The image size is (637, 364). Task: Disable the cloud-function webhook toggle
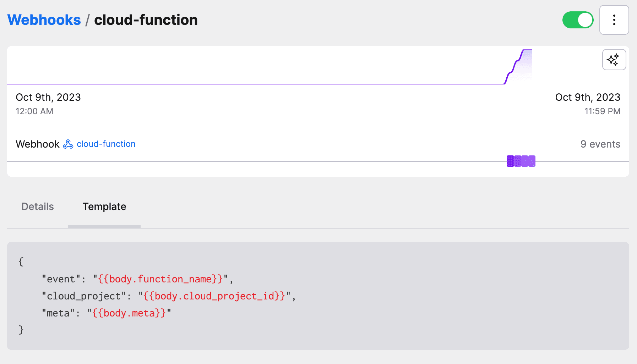(x=578, y=20)
